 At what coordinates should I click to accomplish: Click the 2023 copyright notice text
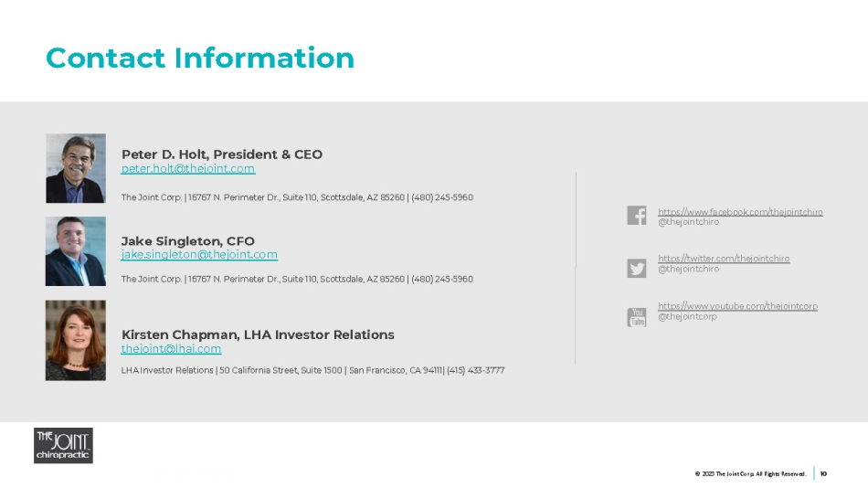click(750, 473)
